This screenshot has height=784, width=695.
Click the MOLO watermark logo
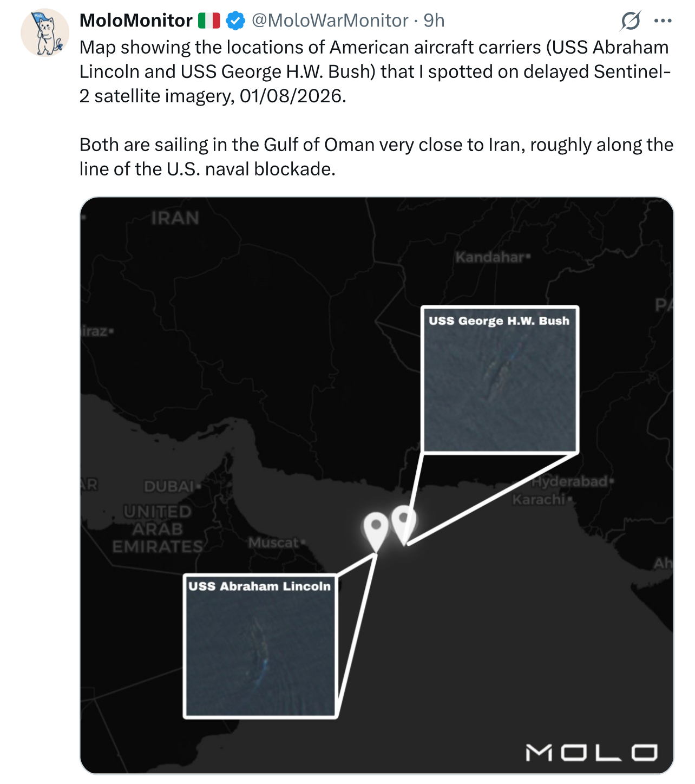(x=592, y=753)
